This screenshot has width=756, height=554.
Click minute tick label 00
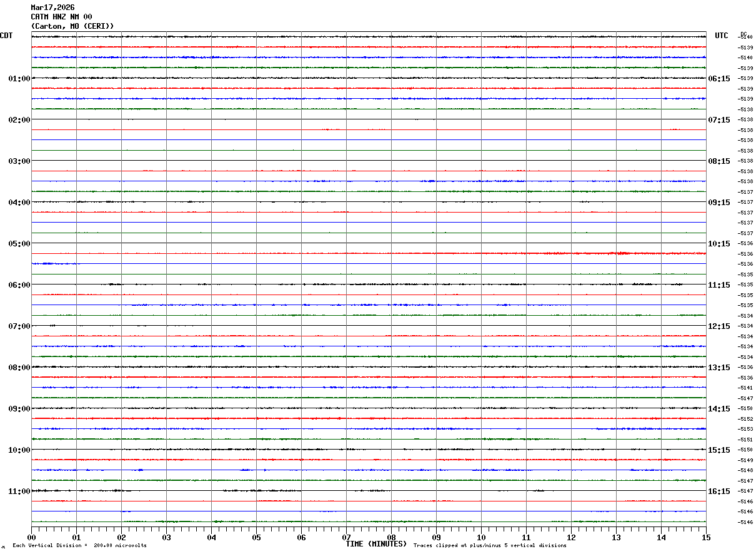click(31, 537)
